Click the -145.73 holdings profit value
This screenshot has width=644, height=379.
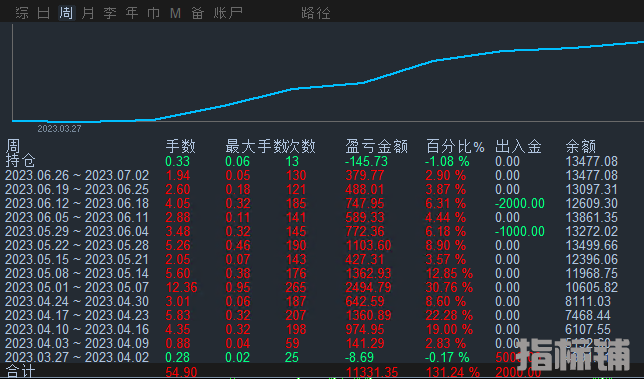[x=366, y=161]
